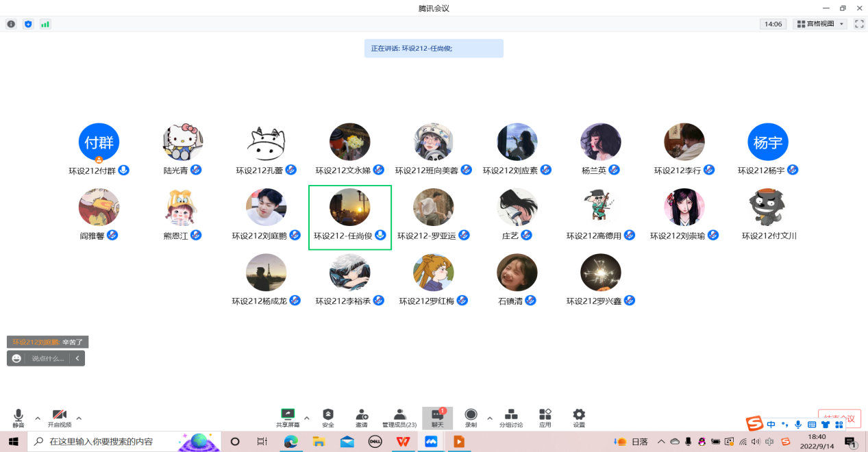Collapse the chat input bar arrow

pyautogui.click(x=77, y=358)
